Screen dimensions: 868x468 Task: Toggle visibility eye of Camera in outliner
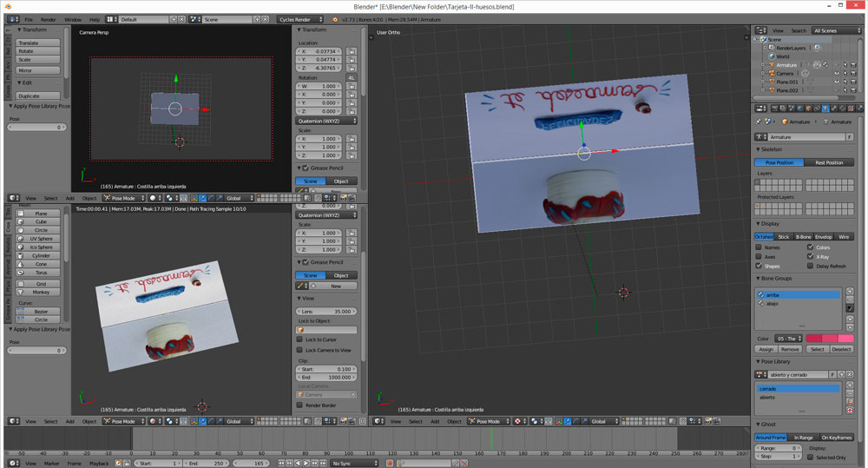point(836,74)
